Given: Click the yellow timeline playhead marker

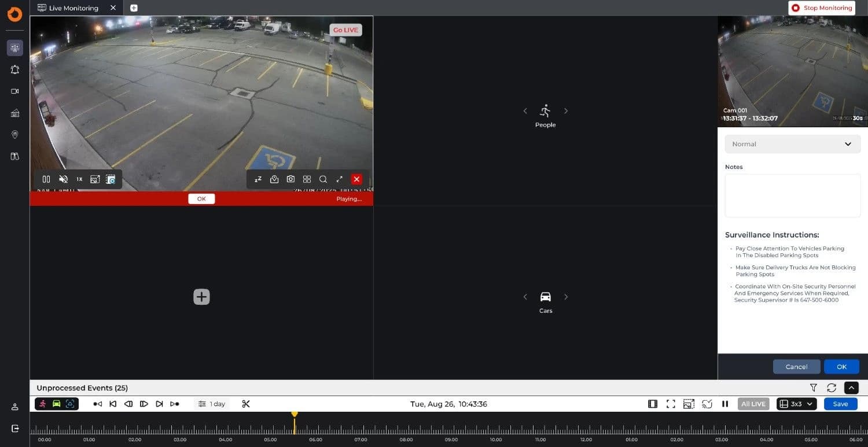Looking at the screenshot, I should 295,415.
